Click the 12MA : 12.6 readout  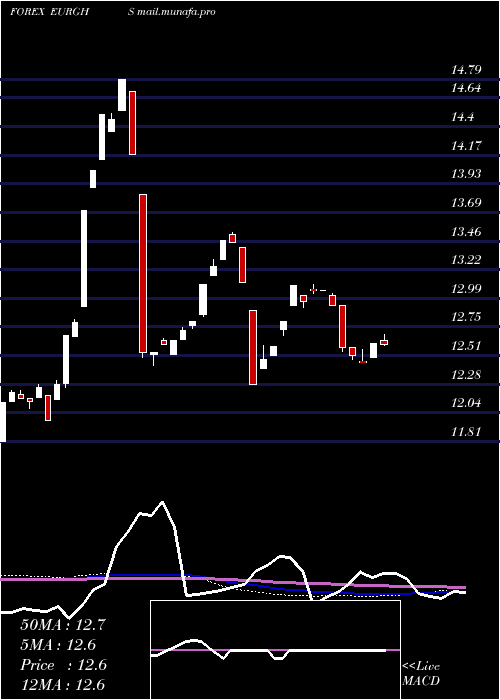pos(62,685)
